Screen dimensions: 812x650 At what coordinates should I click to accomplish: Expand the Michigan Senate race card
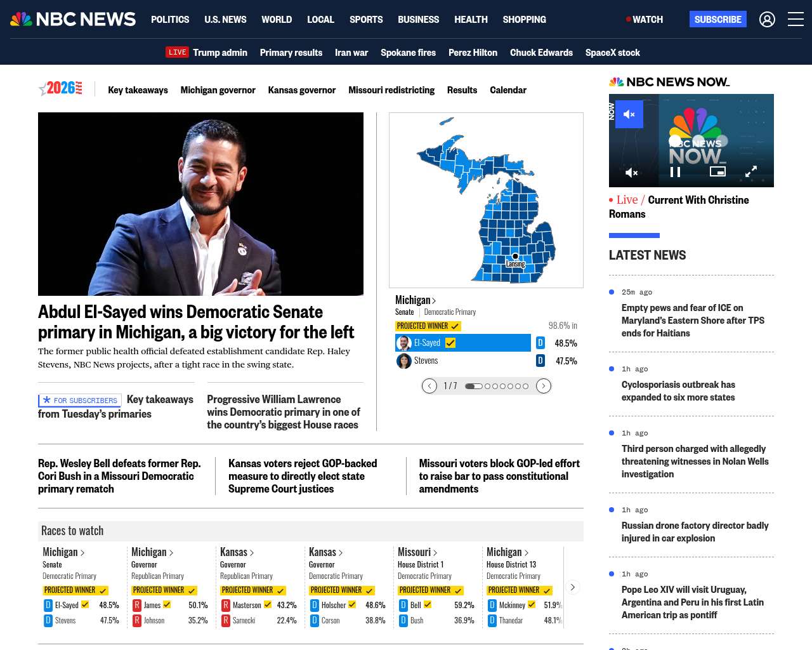click(x=63, y=552)
